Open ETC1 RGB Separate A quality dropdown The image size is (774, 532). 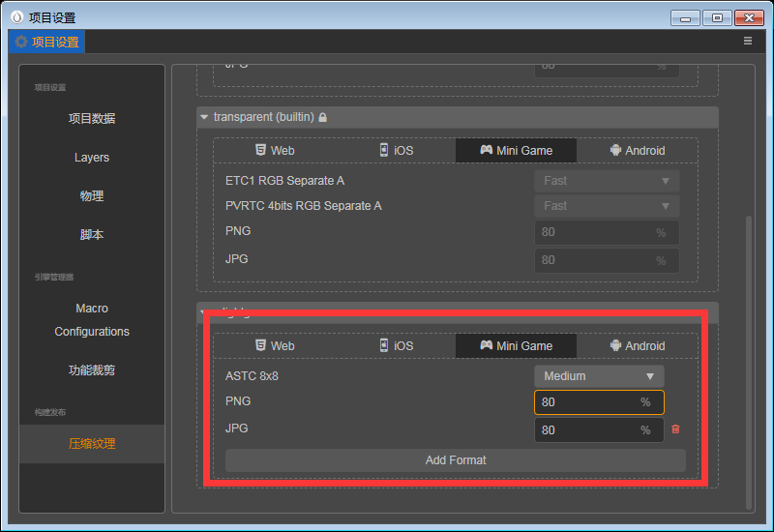[x=607, y=181]
